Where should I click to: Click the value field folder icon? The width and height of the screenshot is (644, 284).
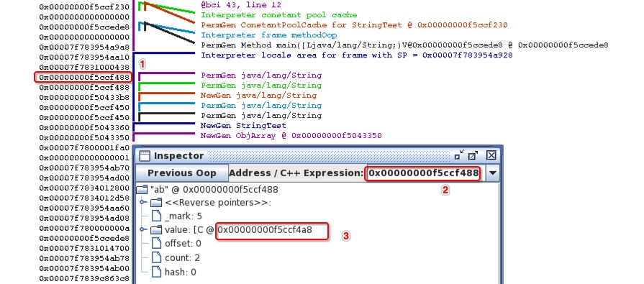click(x=156, y=230)
